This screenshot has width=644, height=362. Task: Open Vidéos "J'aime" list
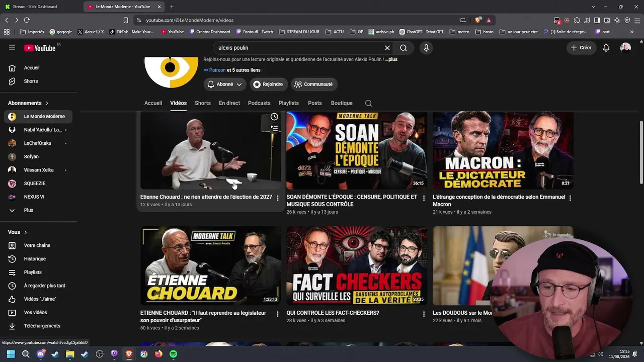(38, 299)
